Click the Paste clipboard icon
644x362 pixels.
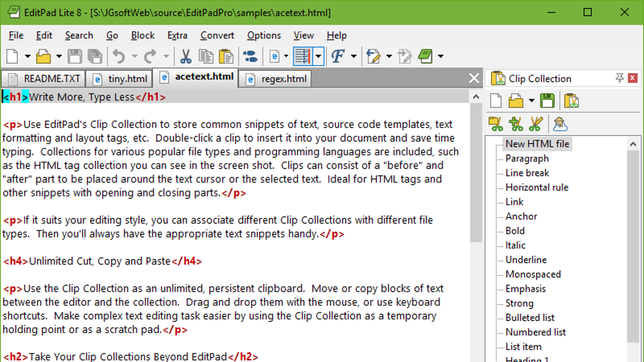pos(226,56)
